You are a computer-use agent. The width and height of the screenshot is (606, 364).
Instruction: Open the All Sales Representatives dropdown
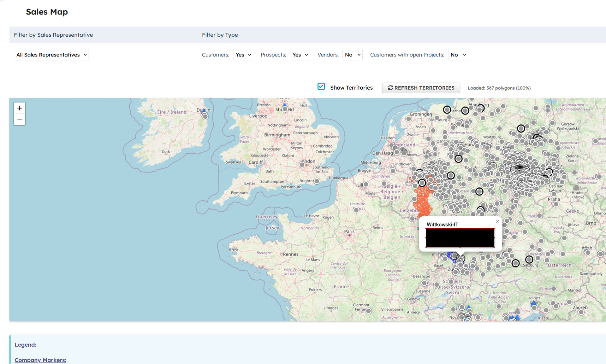tap(51, 55)
